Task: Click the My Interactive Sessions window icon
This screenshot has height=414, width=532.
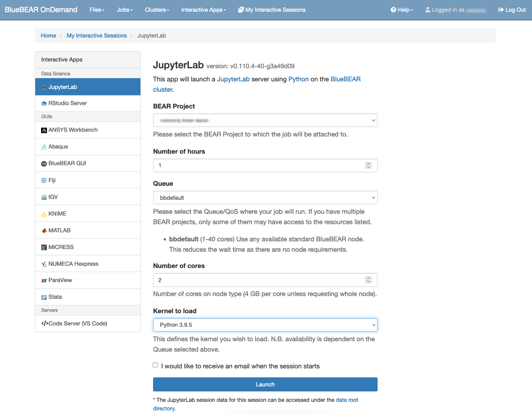Action: (241, 10)
